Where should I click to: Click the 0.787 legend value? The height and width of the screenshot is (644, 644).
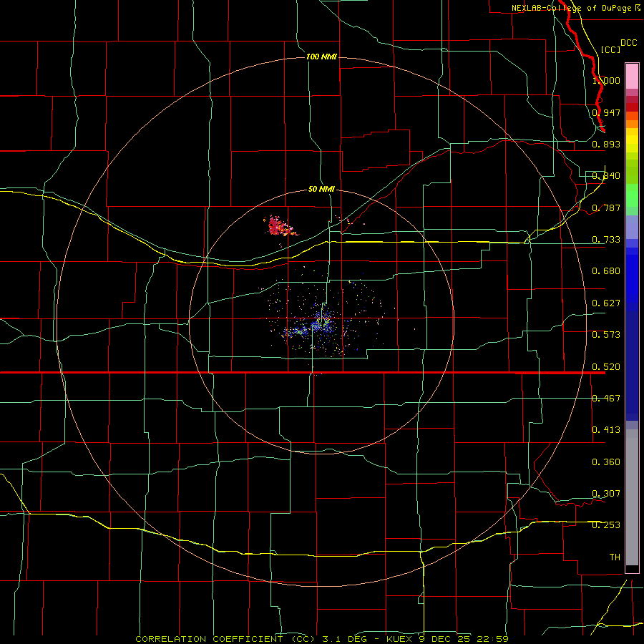point(606,208)
